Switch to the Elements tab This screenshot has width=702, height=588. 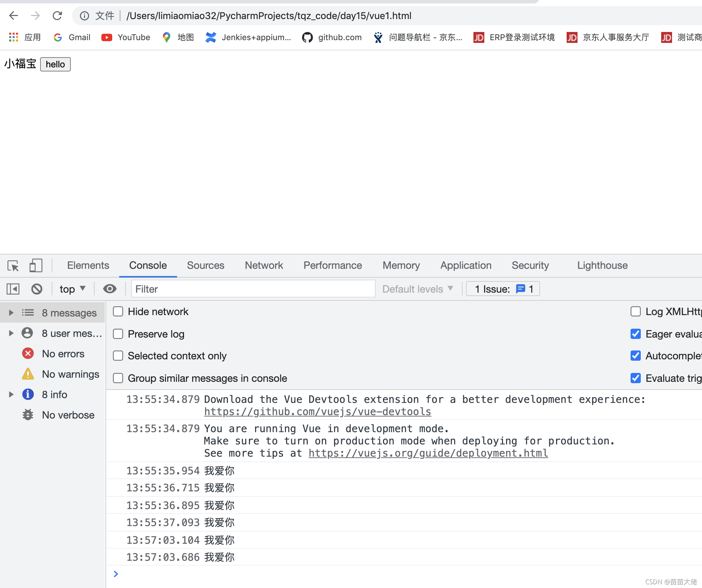pyautogui.click(x=88, y=265)
